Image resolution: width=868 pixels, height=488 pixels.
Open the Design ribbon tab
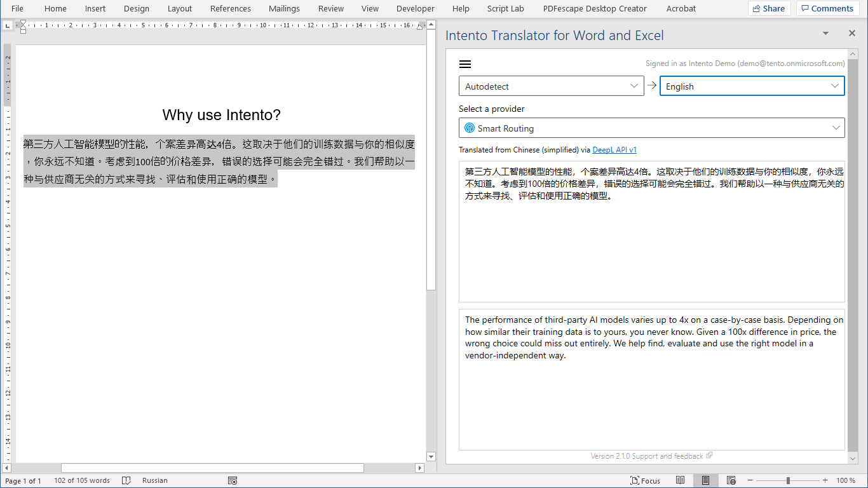point(137,8)
